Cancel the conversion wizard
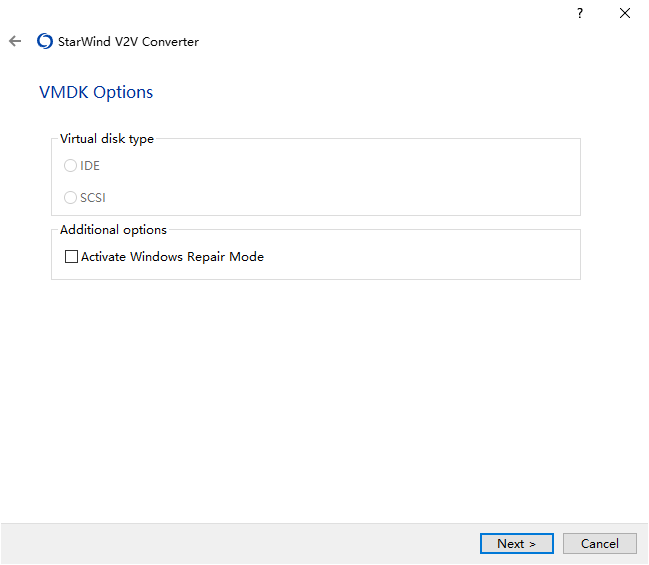 click(599, 543)
